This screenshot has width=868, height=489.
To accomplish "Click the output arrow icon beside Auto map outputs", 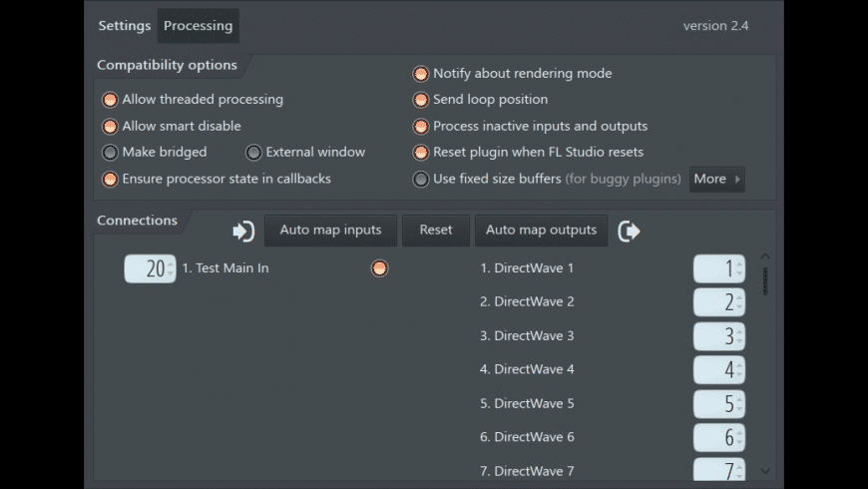I will tap(629, 231).
